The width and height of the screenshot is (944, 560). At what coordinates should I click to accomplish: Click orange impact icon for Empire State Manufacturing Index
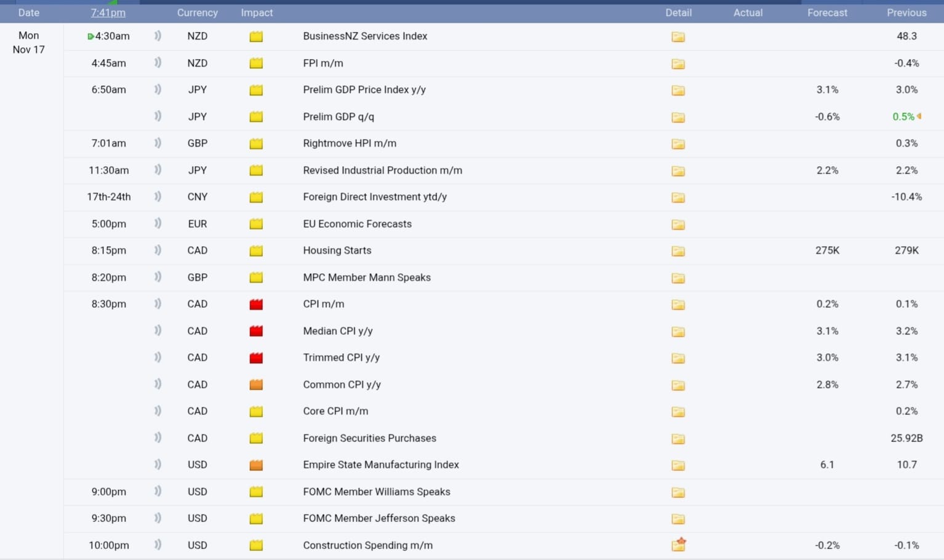256,465
